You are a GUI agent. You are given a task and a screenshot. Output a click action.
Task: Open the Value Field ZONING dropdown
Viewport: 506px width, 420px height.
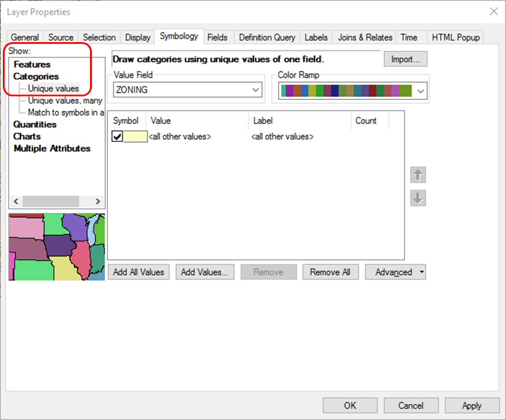click(256, 90)
